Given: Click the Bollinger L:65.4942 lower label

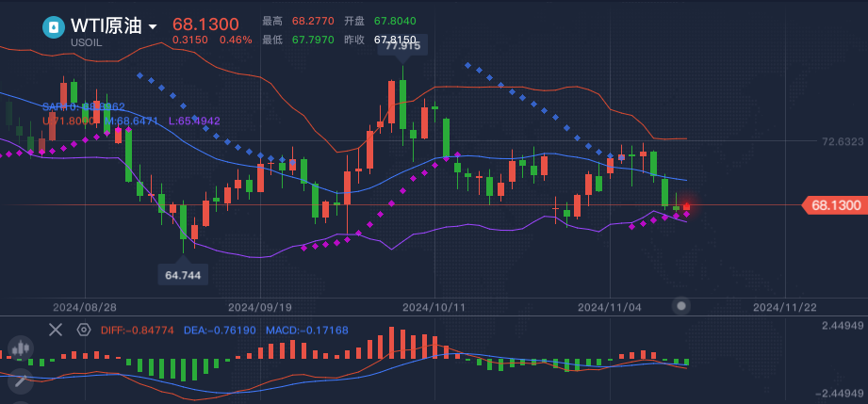Looking at the screenshot, I should 194,121.
